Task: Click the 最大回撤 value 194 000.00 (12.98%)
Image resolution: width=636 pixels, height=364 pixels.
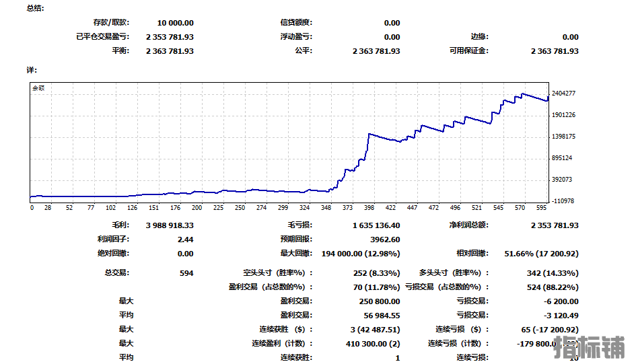Action: pos(361,254)
